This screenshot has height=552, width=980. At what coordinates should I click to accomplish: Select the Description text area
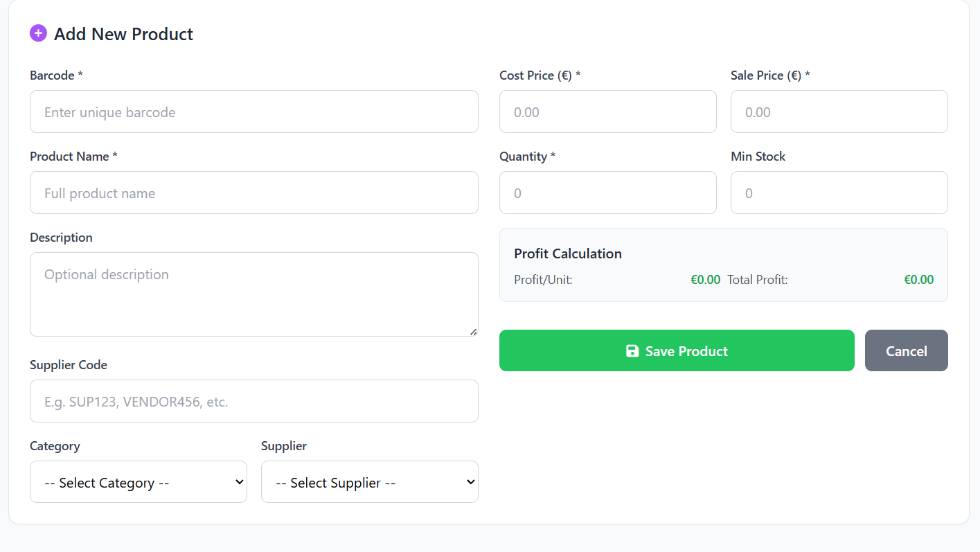point(253,294)
